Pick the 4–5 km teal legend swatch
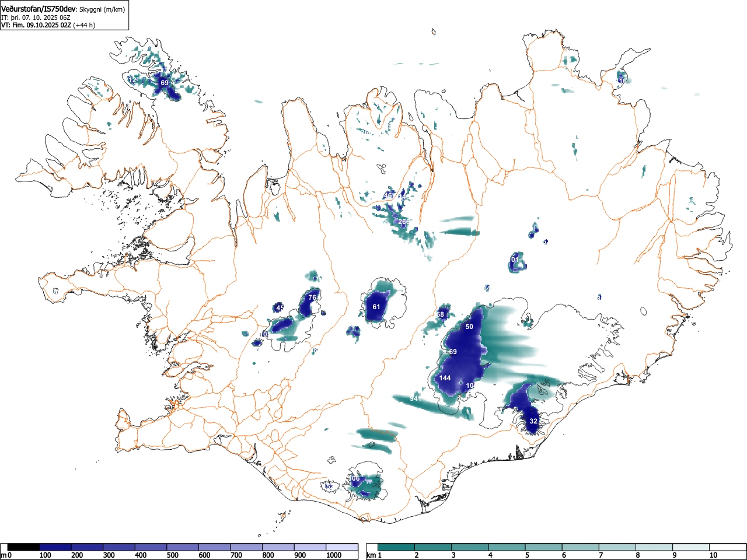747x560 pixels. [507, 547]
